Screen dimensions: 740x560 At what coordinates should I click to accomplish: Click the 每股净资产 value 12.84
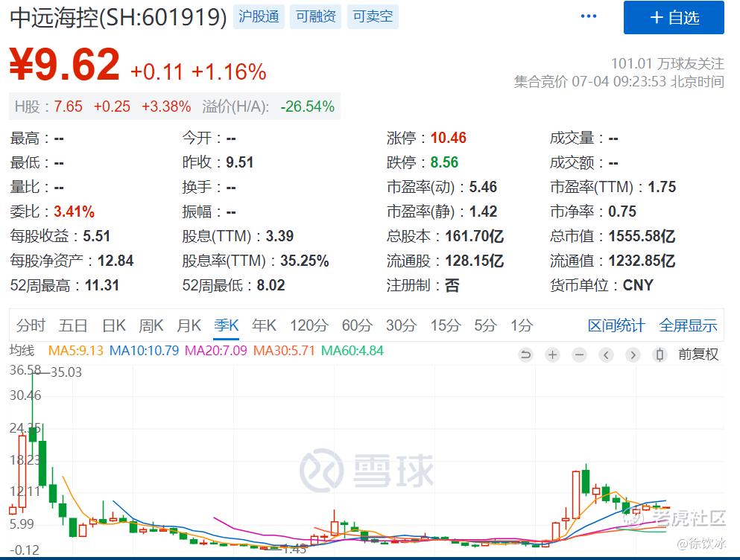coord(116,261)
